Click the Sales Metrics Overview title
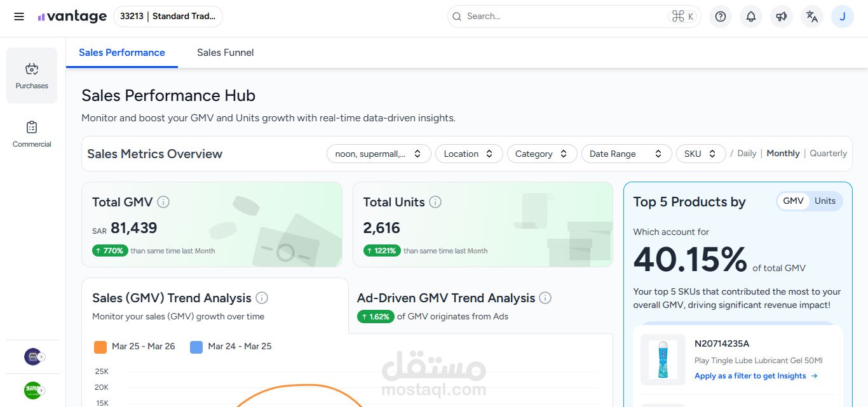 (x=155, y=154)
